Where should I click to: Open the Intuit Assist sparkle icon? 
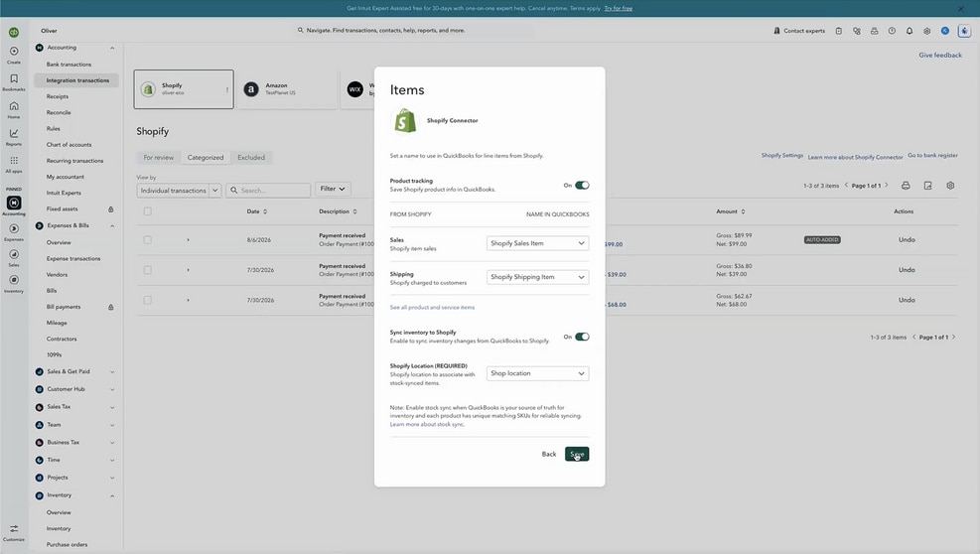tap(964, 31)
